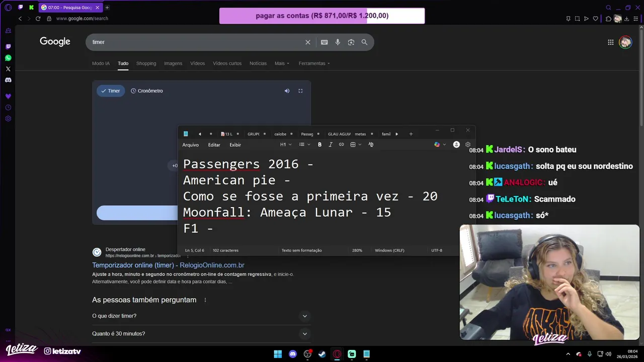This screenshot has height=362, width=644.
Task: Start Google voice search microphone
Action: tap(338, 42)
